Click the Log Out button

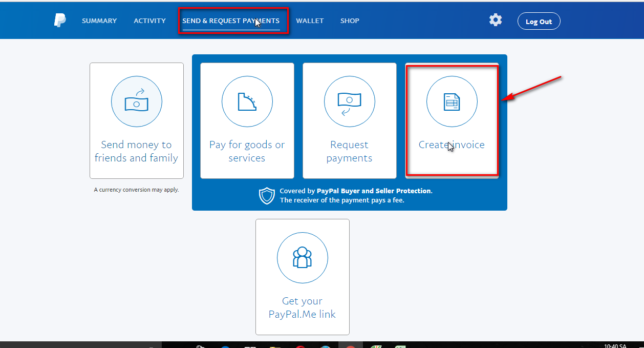(x=539, y=22)
